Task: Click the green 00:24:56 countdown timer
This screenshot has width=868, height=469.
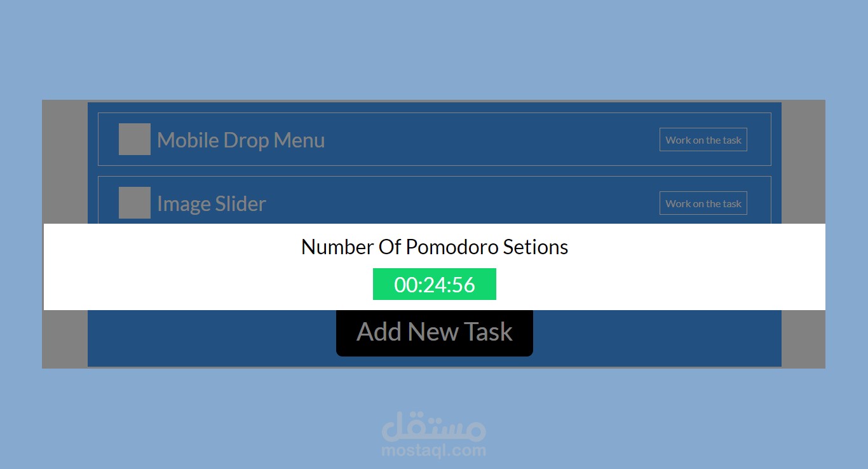Action: (x=435, y=284)
